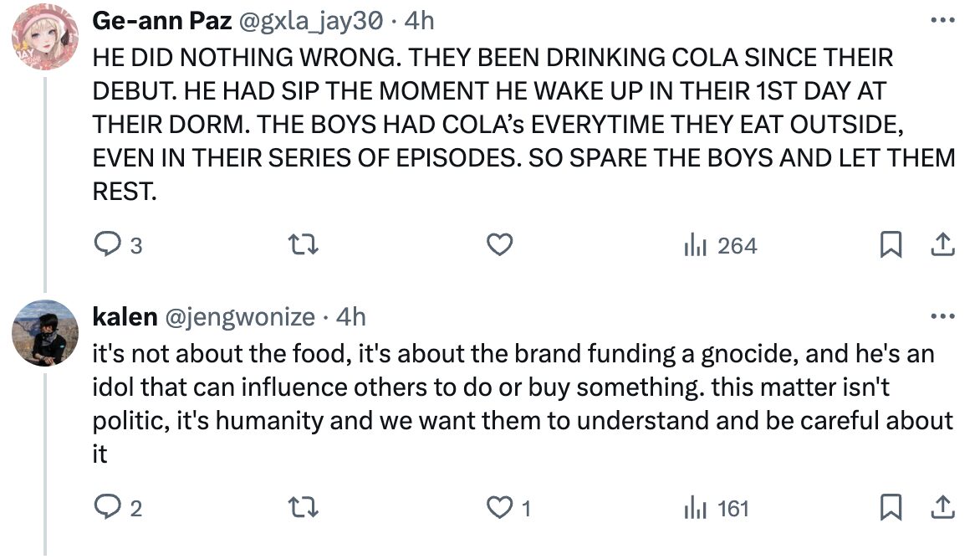Reply to kalen's tweet
The height and width of the screenshot is (559, 980).
point(108,508)
